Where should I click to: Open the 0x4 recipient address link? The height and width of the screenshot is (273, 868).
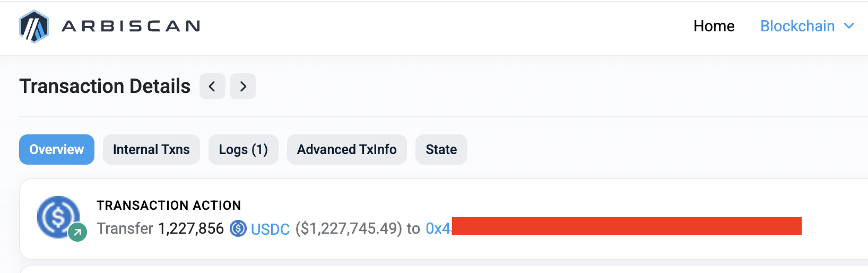[x=438, y=228]
